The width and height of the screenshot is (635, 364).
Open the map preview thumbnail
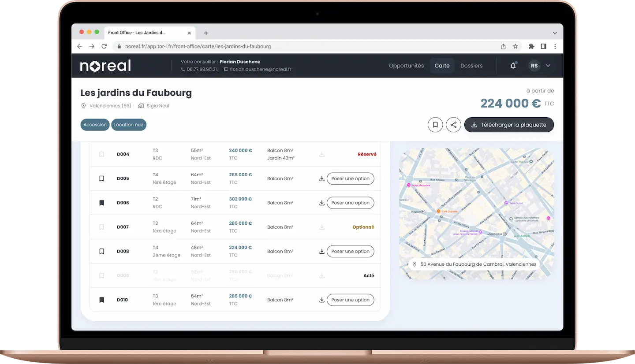[476, 214]
